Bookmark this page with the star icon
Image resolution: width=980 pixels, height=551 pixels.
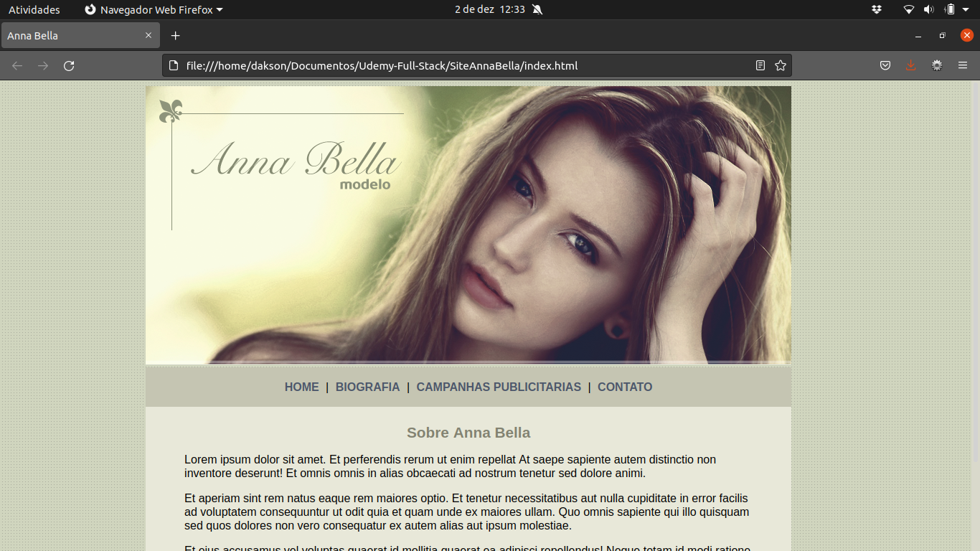pos(781,65)
